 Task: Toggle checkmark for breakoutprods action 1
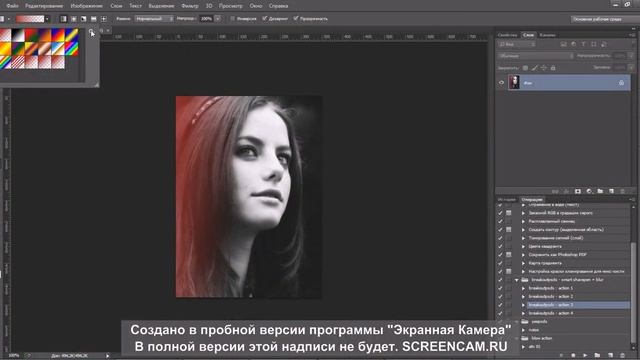click(x=500, y=288)
